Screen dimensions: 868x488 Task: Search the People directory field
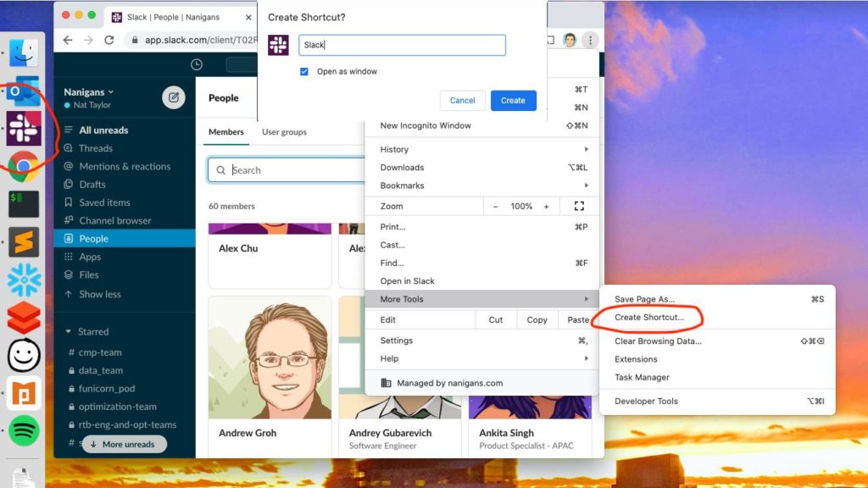287,169
